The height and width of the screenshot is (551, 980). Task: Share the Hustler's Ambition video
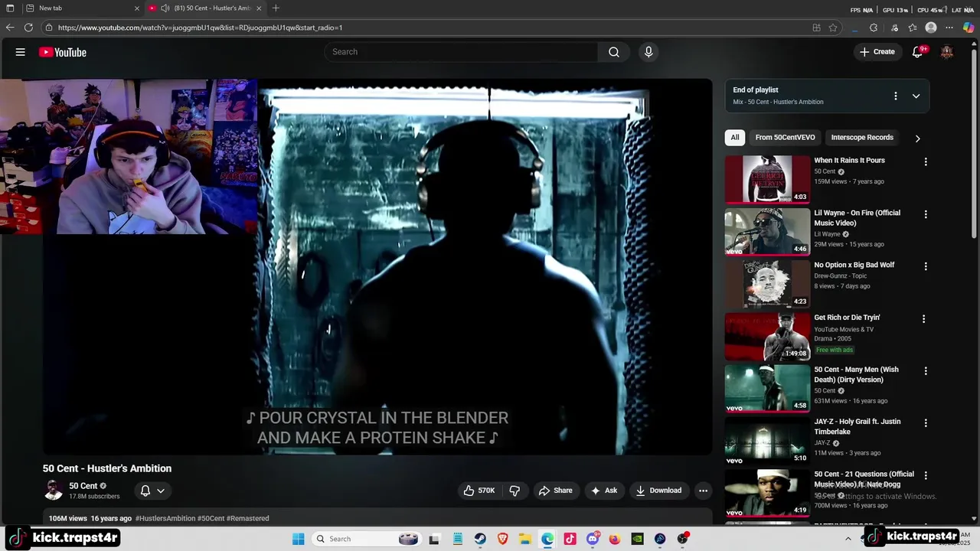pyautogui.click(x=555, y=491)
